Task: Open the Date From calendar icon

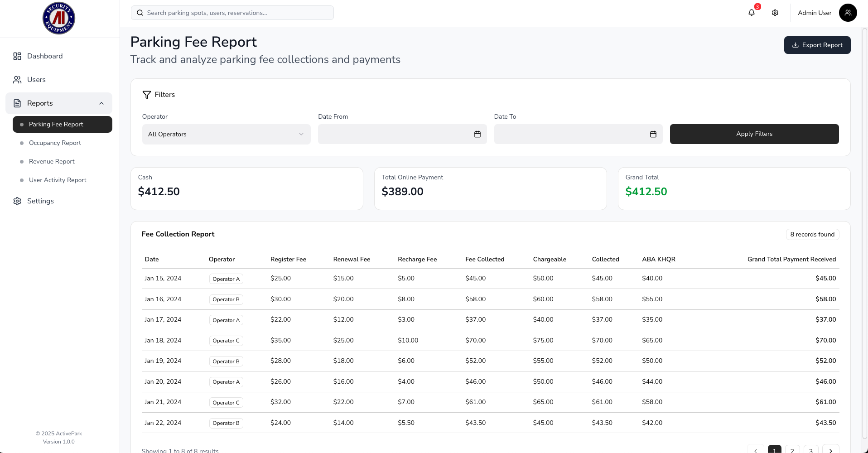Action: tap(477, 134)
